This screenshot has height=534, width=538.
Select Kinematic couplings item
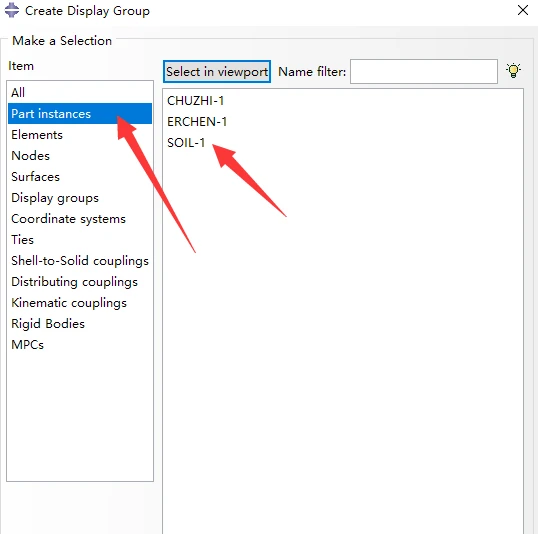[x=80, y=303]
